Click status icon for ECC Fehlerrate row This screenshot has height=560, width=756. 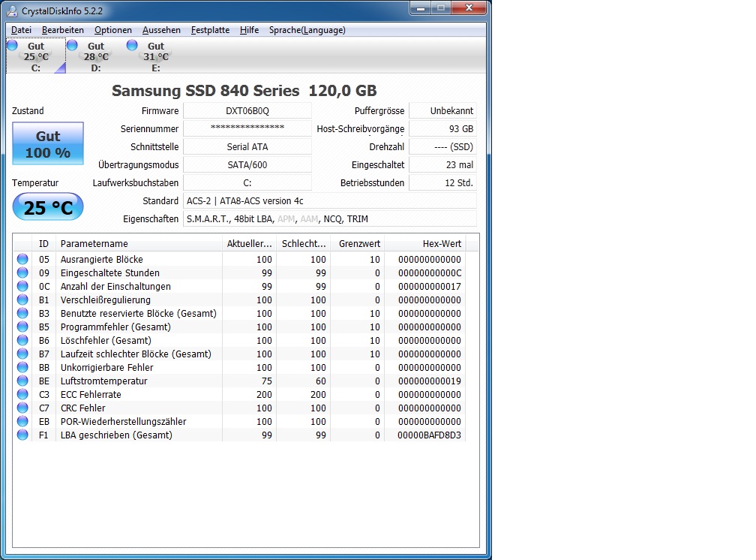[x=22, y=394]
